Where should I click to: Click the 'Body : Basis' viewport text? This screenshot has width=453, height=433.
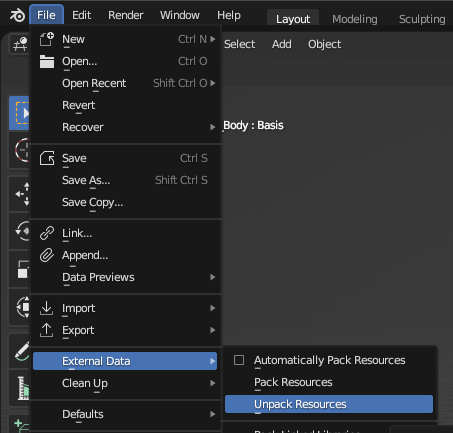(253, 126)
